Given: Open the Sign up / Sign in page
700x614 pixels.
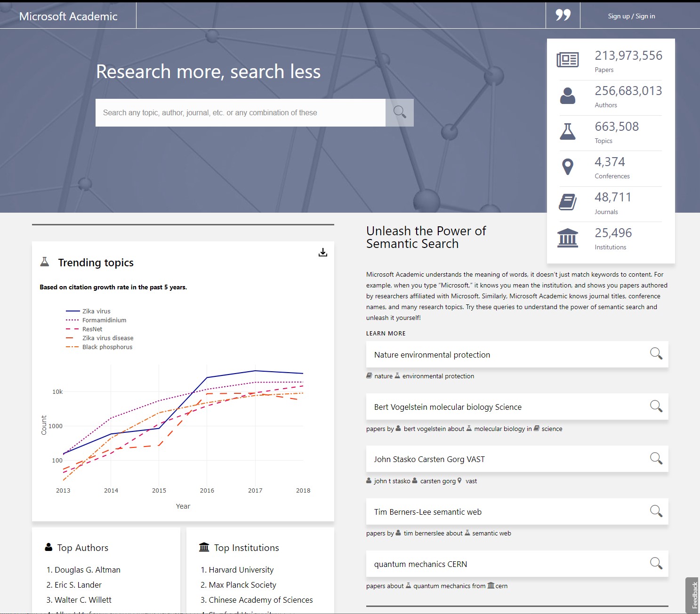Looking at the screenshot, I should click(631, 16).
